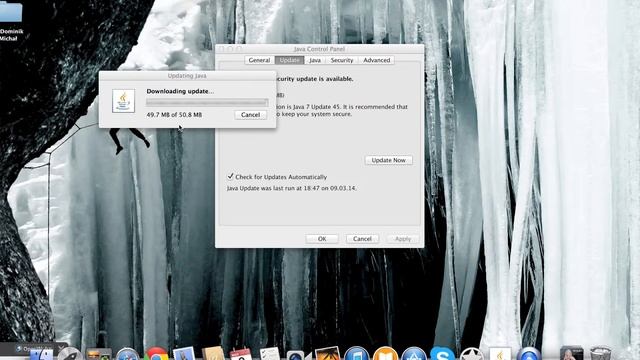The image size is (640, 360).
Task: Switch to the General tab
Action: point(259,60)
